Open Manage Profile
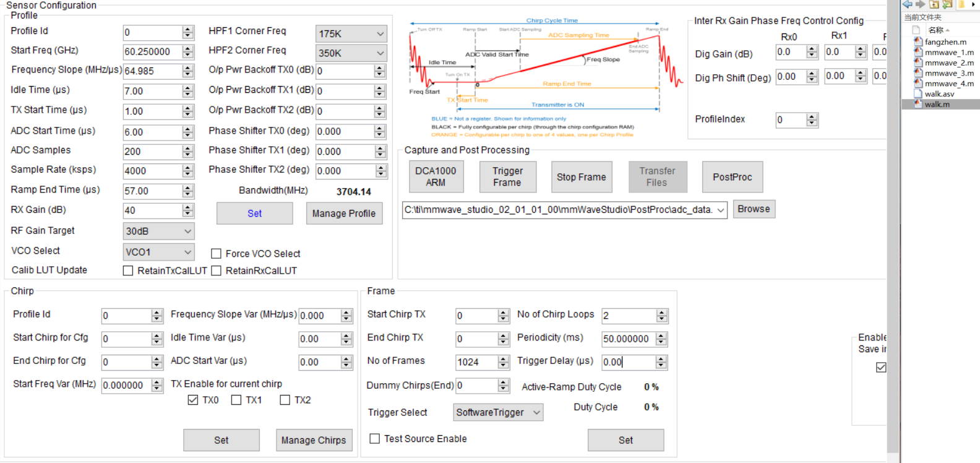Screen dimensions: 980x463 tap(344, 214)
